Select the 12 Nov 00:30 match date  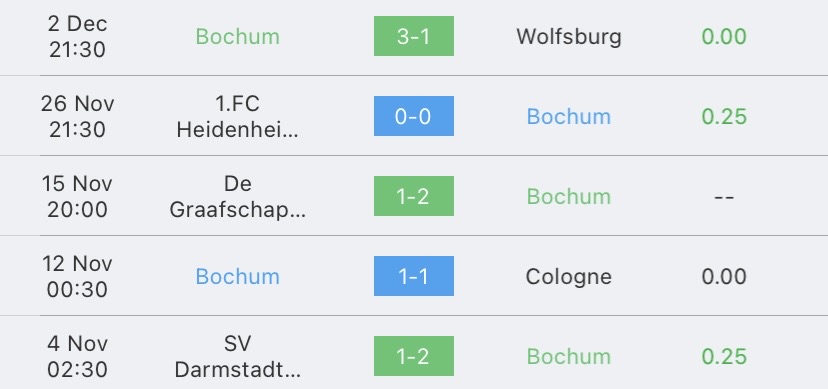(77, 277)
